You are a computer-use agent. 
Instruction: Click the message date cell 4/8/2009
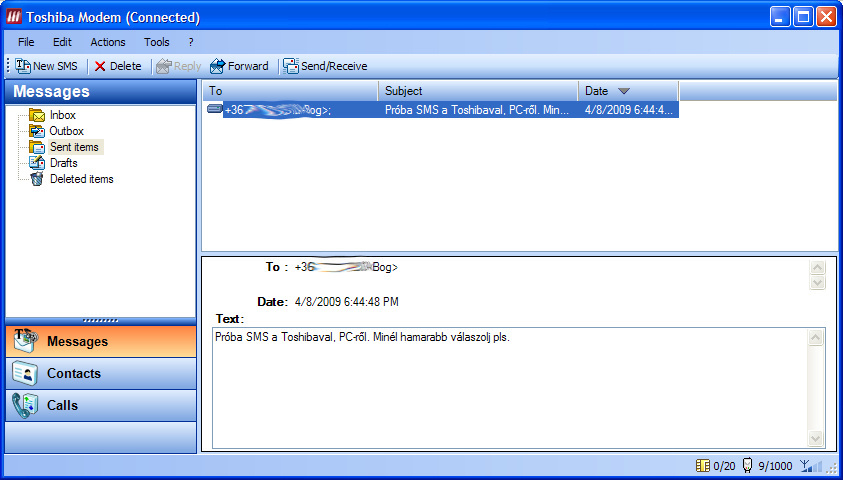(x=628, y=110)
